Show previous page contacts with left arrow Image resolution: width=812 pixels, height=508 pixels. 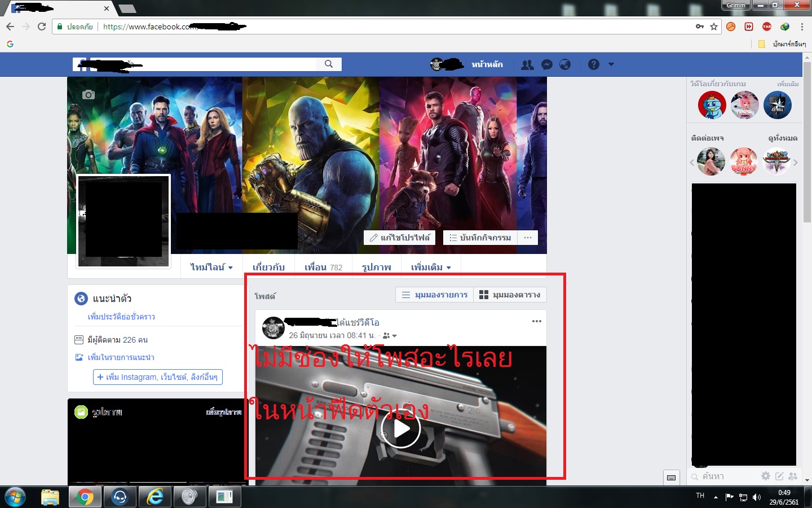(x=692, y=163)
